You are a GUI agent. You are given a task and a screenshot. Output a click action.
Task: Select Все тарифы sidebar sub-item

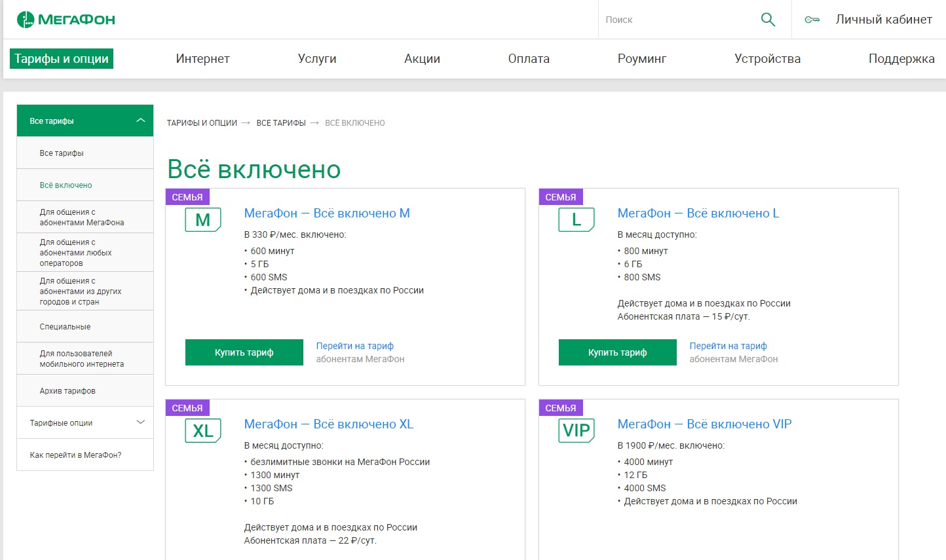pos(85,153)
